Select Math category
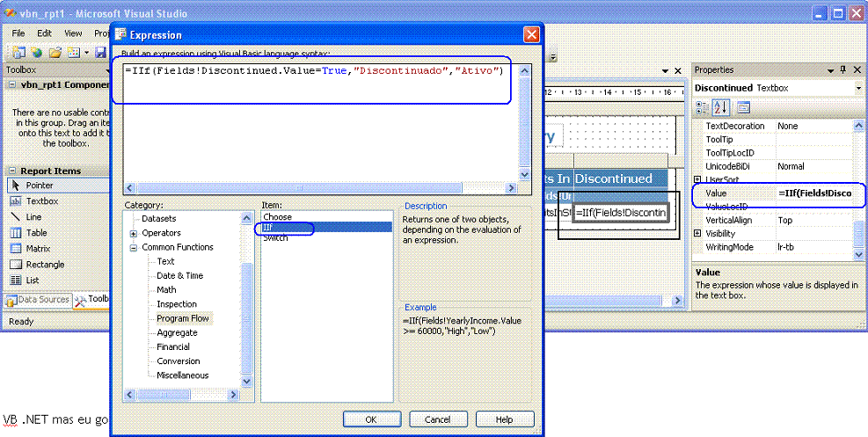Viewport: 868px width, 437px height. click(x=166, y=290)
